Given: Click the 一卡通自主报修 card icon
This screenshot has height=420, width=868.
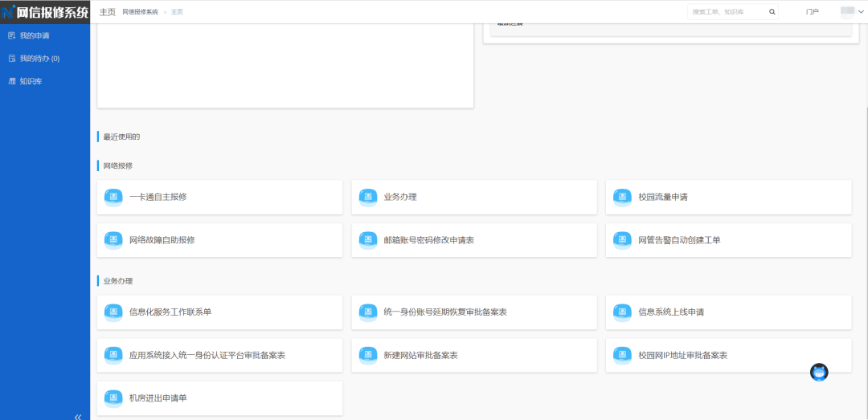Looking at the screenshot, I should pos(113,197).
